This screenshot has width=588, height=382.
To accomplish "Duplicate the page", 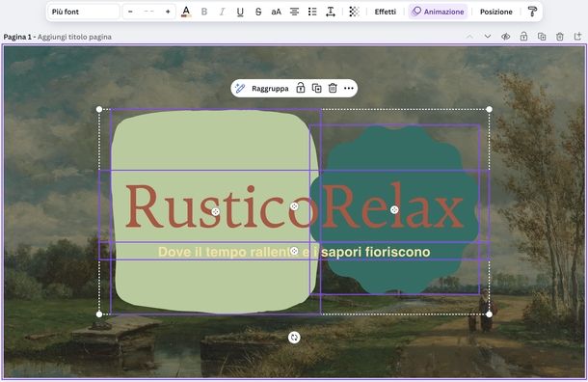I will click(542, 37).
